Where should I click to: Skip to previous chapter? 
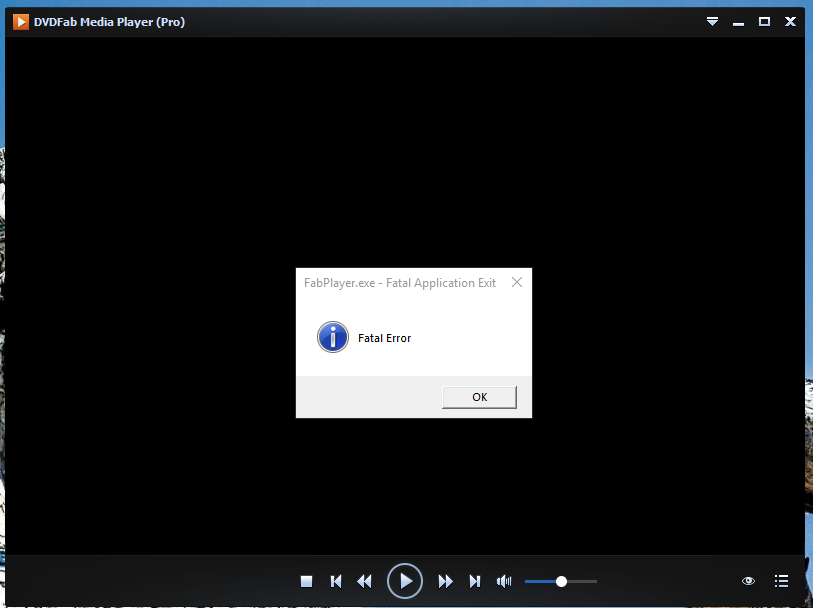point(336,581)
